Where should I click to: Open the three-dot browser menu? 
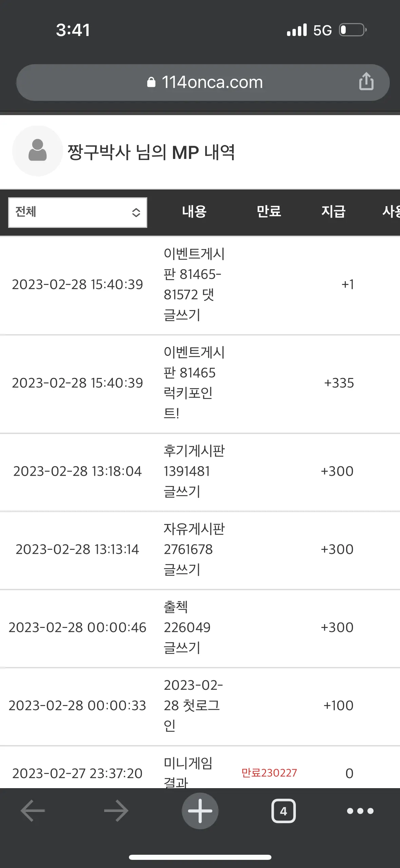pos(360,811)
